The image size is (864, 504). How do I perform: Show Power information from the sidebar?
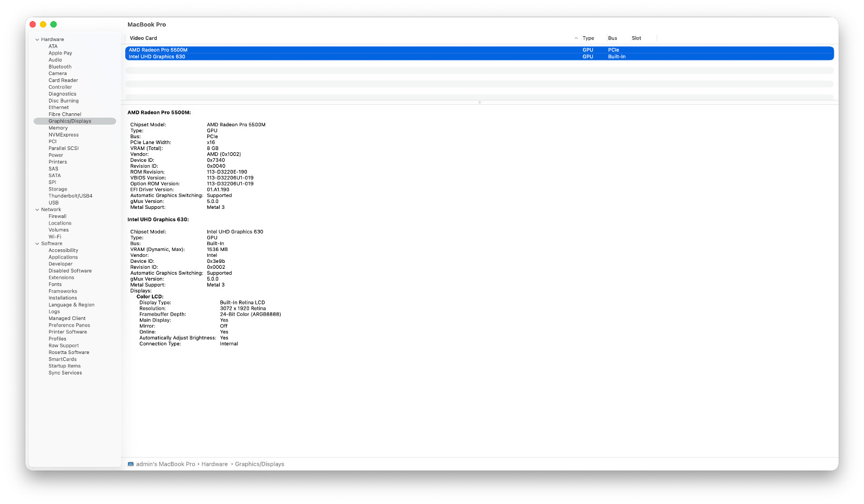(56, 155)
